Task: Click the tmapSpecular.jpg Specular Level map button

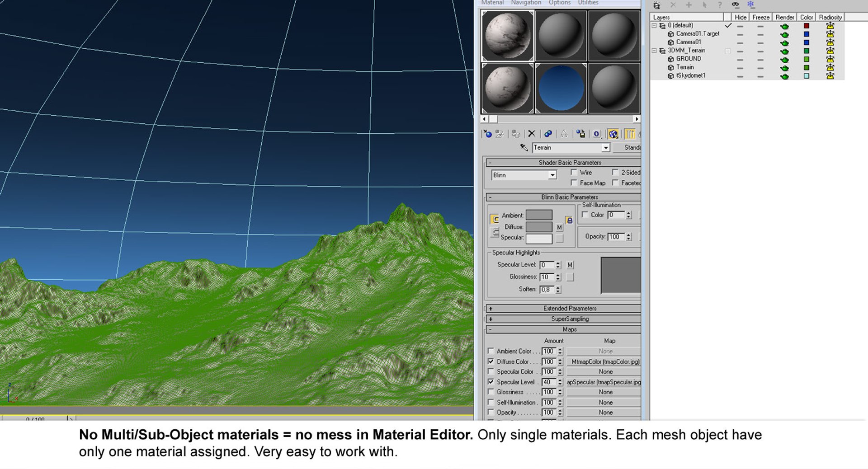Action: click(604, 382)
